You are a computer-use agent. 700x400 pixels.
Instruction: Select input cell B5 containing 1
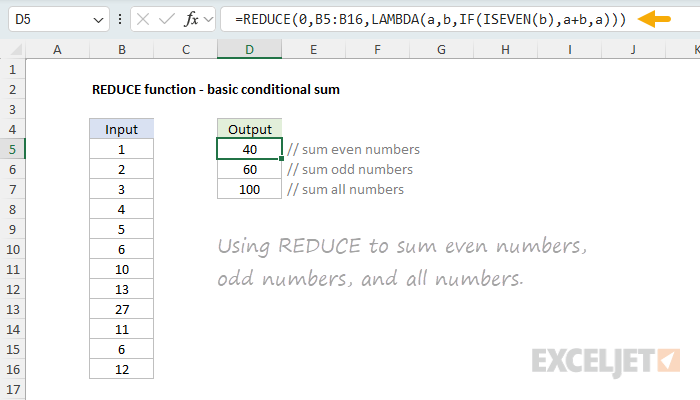[121, 149]
